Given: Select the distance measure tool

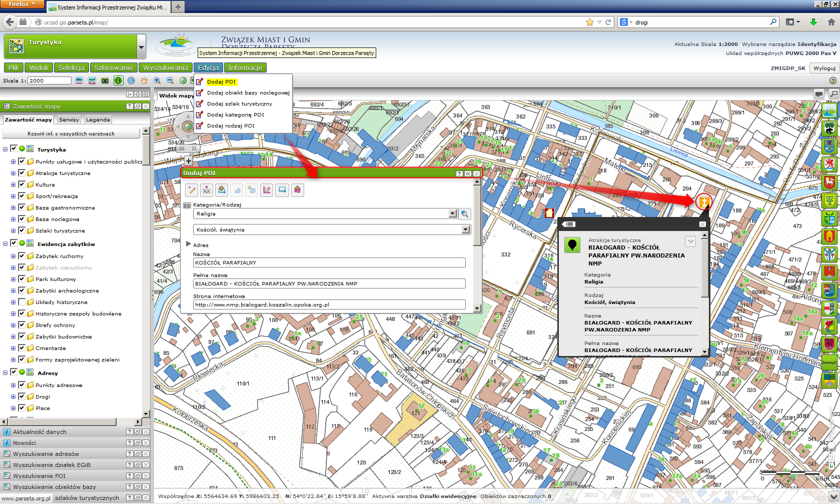Looking at the screenshot, I should tap(79, 80).
